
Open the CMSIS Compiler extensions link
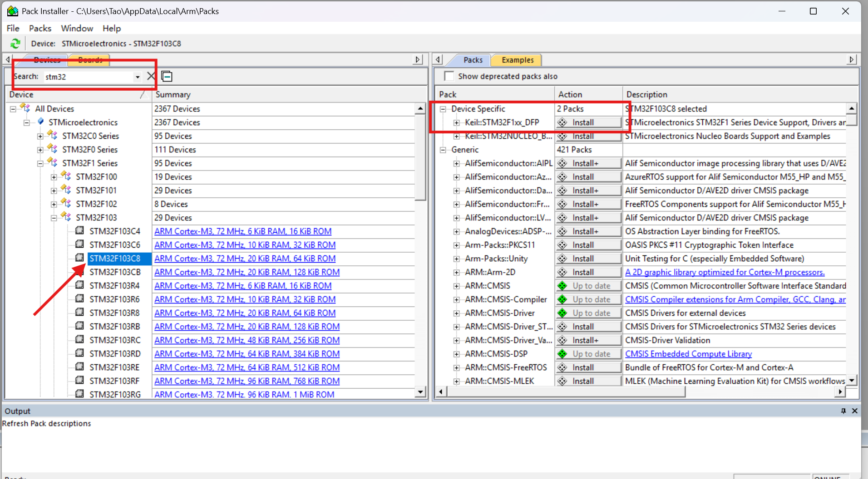(735, 299)
